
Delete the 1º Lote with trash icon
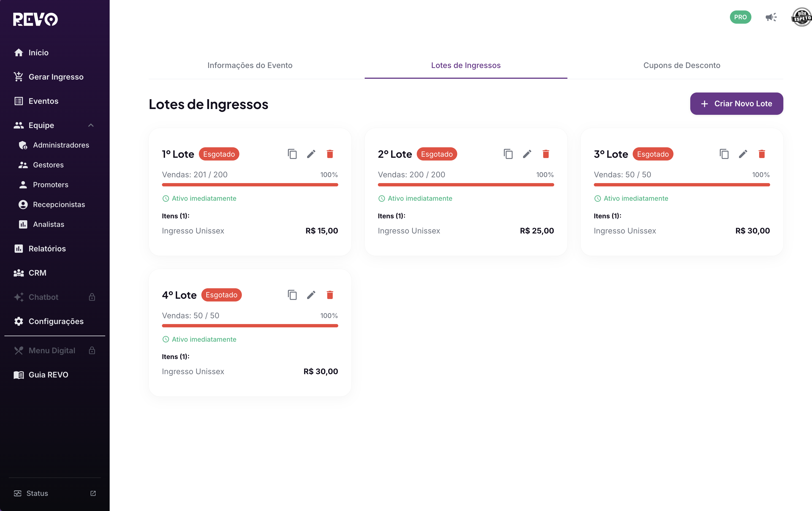[330, 154]
